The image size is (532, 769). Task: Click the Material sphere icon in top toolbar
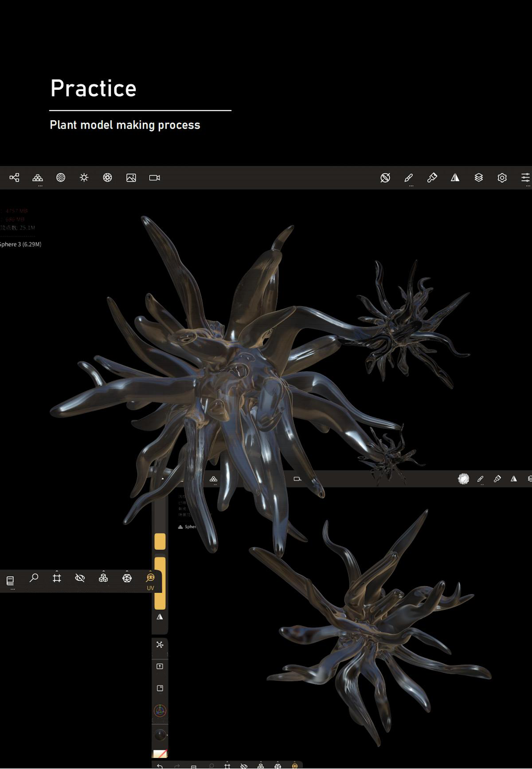coord(61,177)
